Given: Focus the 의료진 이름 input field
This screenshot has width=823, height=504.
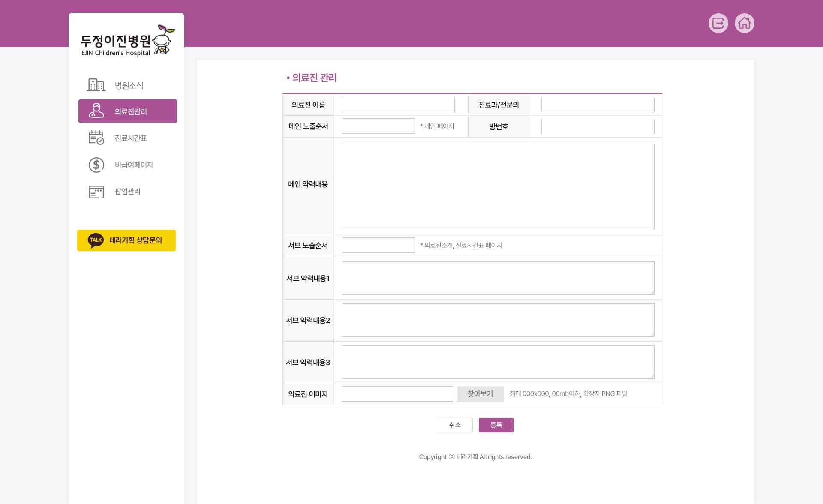Looking at the screenshot, I should (397, 105).
